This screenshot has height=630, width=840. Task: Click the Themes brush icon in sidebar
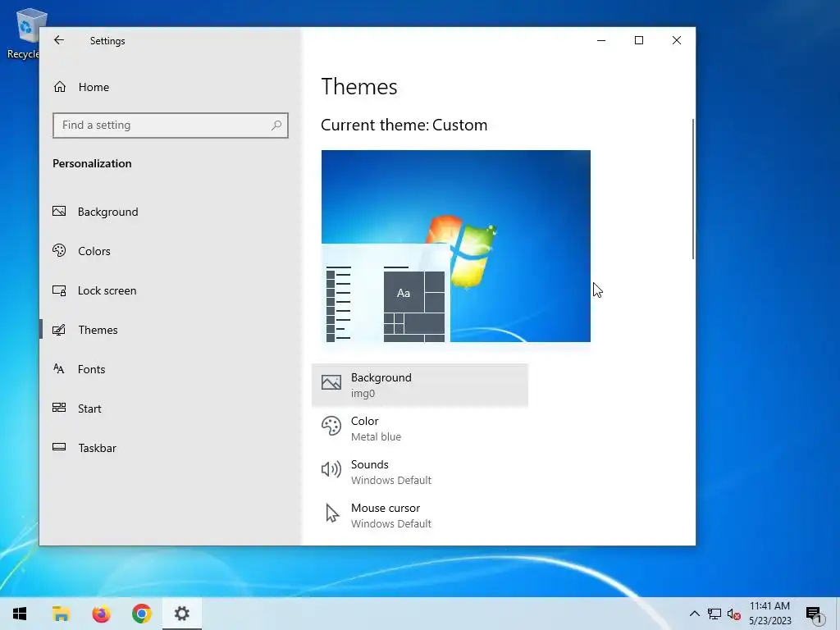click(59, 330)
